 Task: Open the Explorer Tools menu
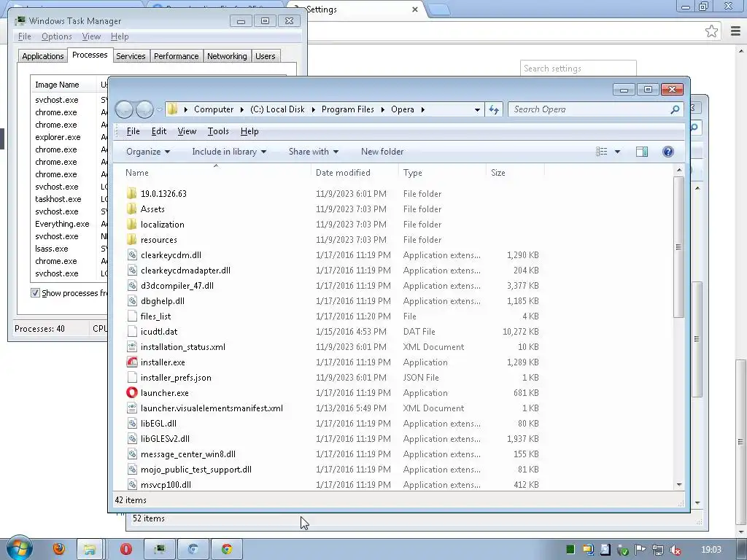point(218,131)
